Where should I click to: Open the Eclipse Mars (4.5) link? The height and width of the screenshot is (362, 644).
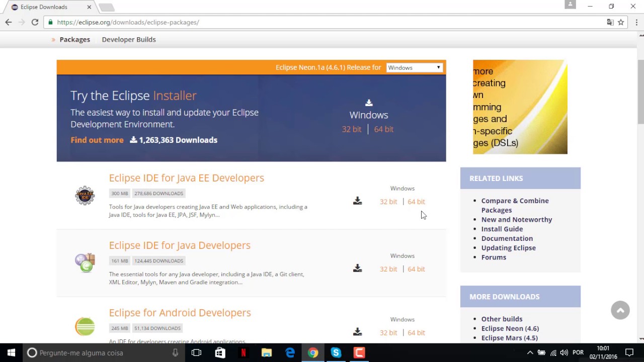[x=510, y=338]
